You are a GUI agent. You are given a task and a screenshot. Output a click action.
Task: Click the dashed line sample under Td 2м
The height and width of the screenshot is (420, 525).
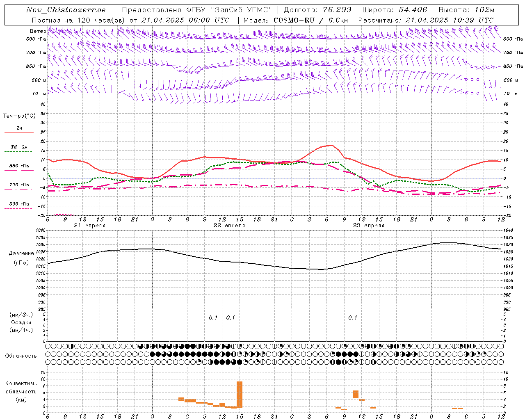pos(18,152)
